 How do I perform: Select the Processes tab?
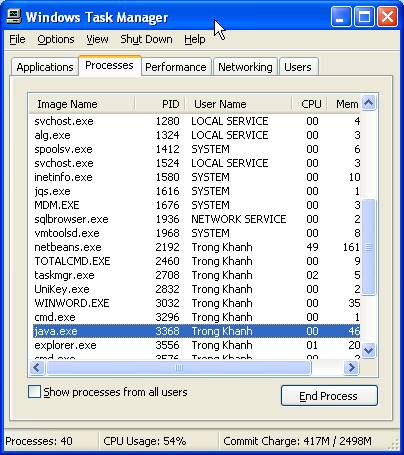(x=109, y=65)
